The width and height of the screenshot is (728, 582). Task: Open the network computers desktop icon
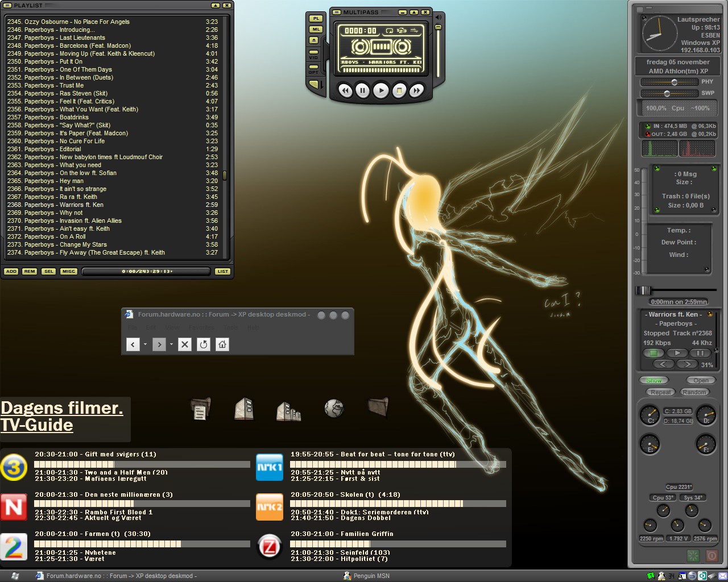click(289, 411)
